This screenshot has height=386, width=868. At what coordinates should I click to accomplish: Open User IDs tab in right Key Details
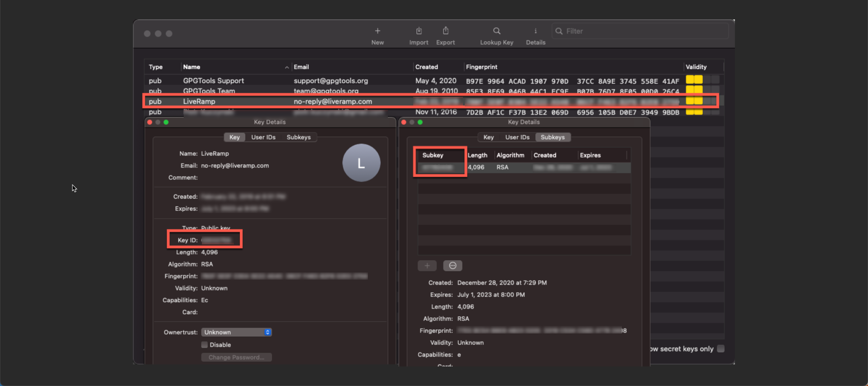pos(517,137)
